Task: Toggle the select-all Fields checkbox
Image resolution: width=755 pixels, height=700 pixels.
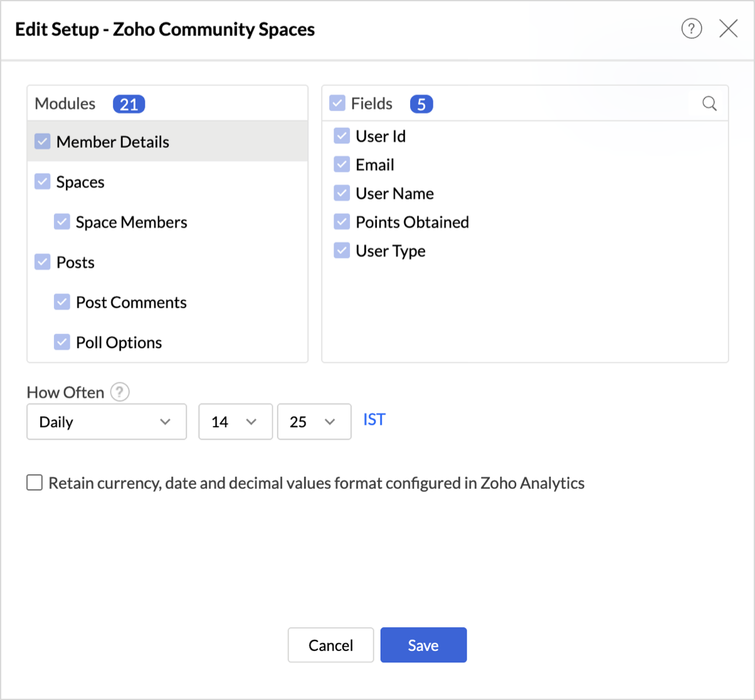Action: pyautogui.click(x=337, y=103)
